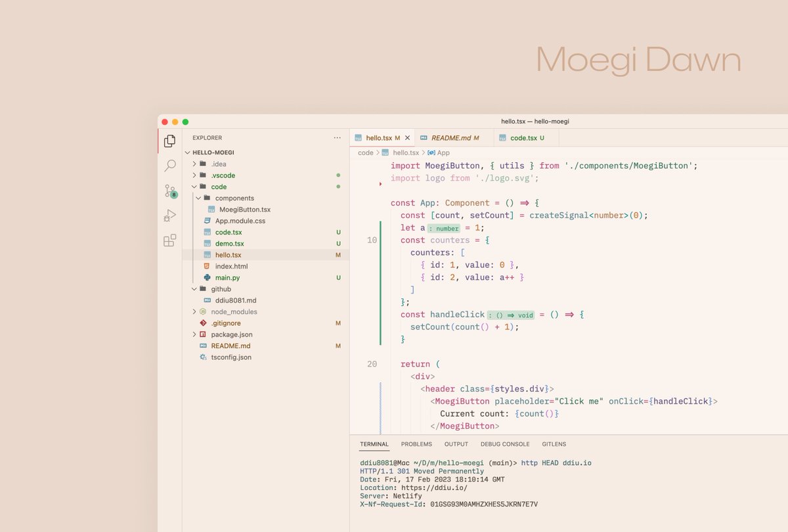Image resolution: width=788 pixels, height=532 pixels.
Task: Click the node_modules folder icon
Action: (203, 312)
